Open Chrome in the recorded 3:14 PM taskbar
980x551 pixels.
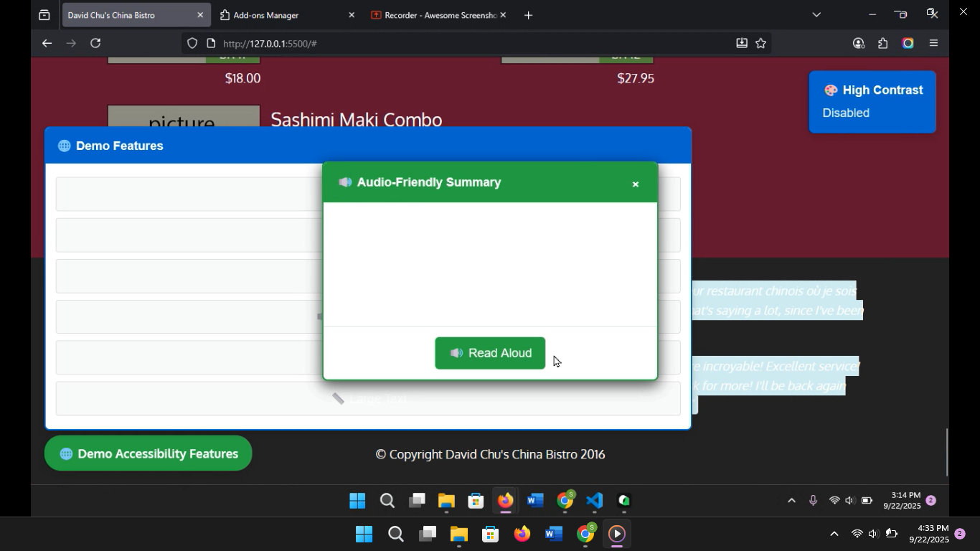(565, 501)
